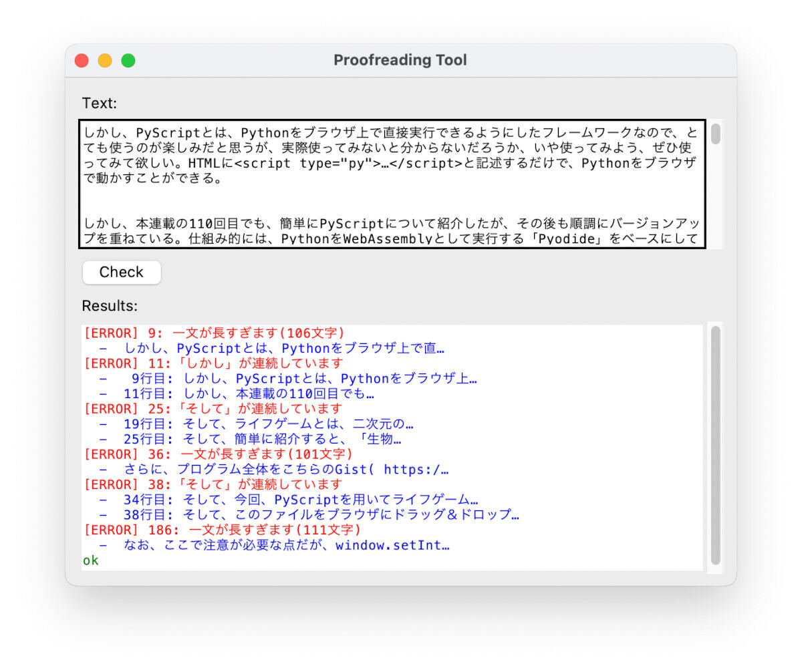Click the green "ok" result line

90,560
